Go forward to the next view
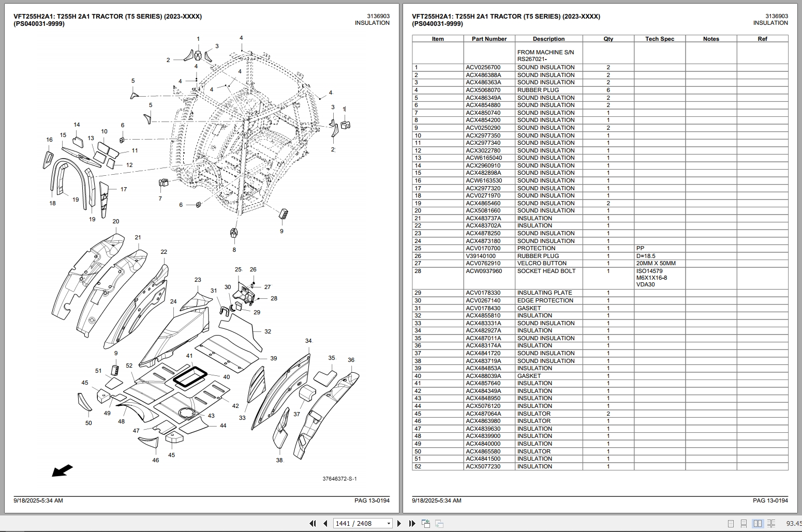802x532 pixels. [439, 523]
